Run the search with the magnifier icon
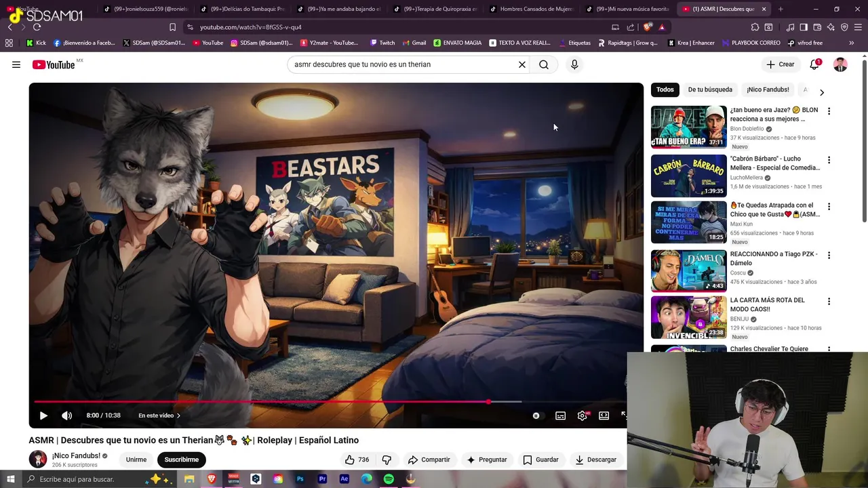The image size is (868, 488). coord(544,64)
